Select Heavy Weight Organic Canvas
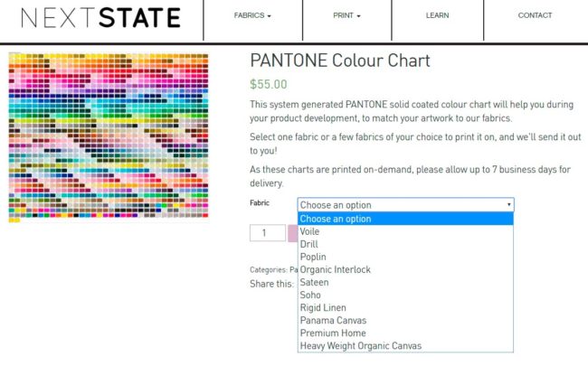This screenshot has width=588, height=375. tap(360, 346)
